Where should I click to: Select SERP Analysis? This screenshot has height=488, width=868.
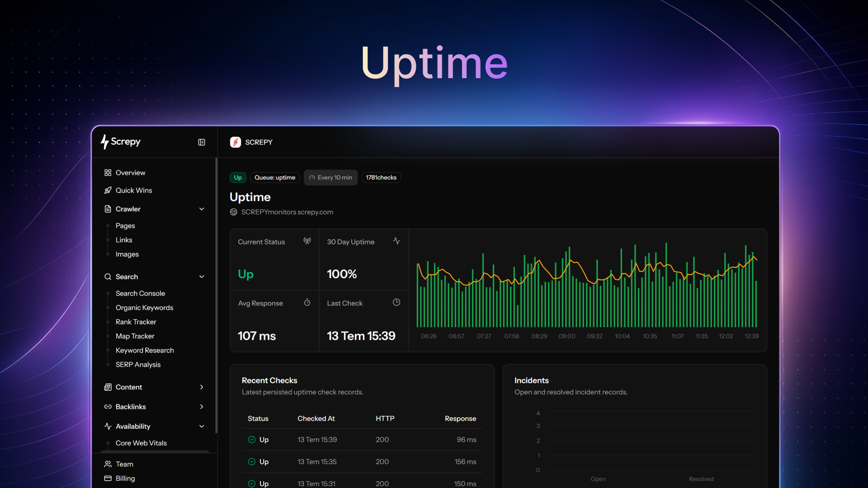pos(138,365)
